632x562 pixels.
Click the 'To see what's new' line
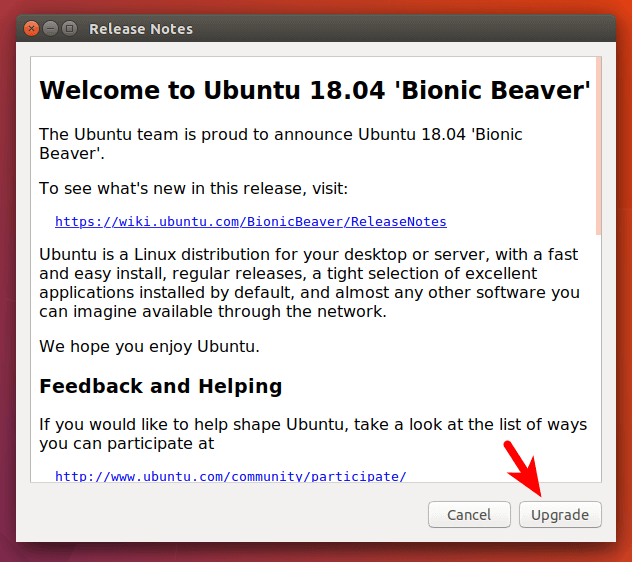(x=193, y=188)
